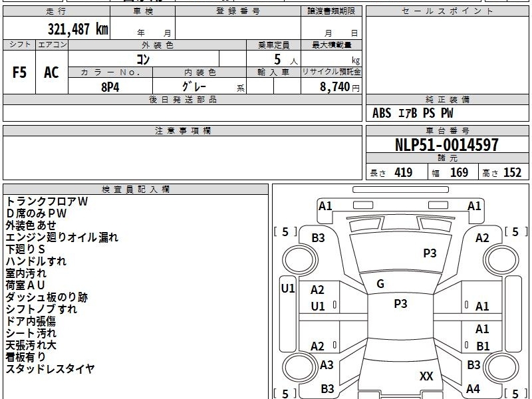The height and width of the screenshot is (399, 532).
Task: Select inspector note ダッシュ板のり跡
Action: coord(47,297)
